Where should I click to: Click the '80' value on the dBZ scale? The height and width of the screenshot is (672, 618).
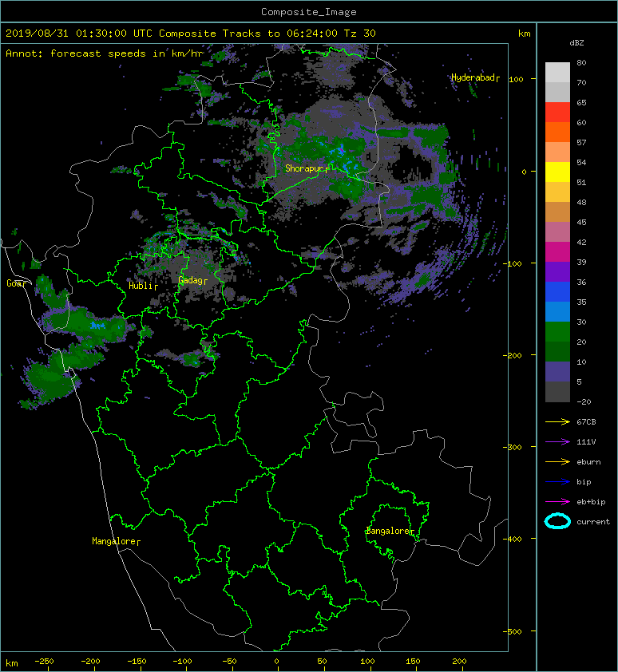coord(581,62)
